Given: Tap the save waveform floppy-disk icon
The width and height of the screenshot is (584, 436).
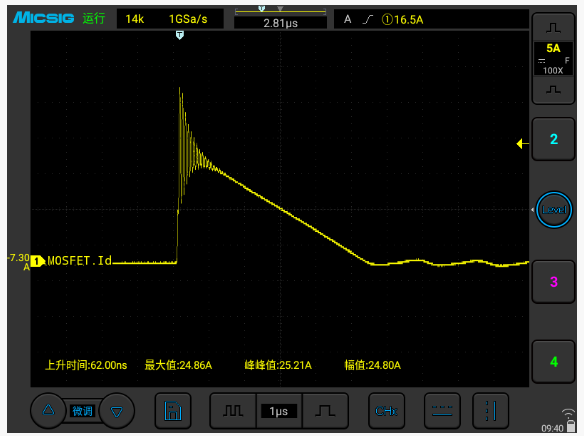Looking at the screenshot, I should click(x=173, y=411).
